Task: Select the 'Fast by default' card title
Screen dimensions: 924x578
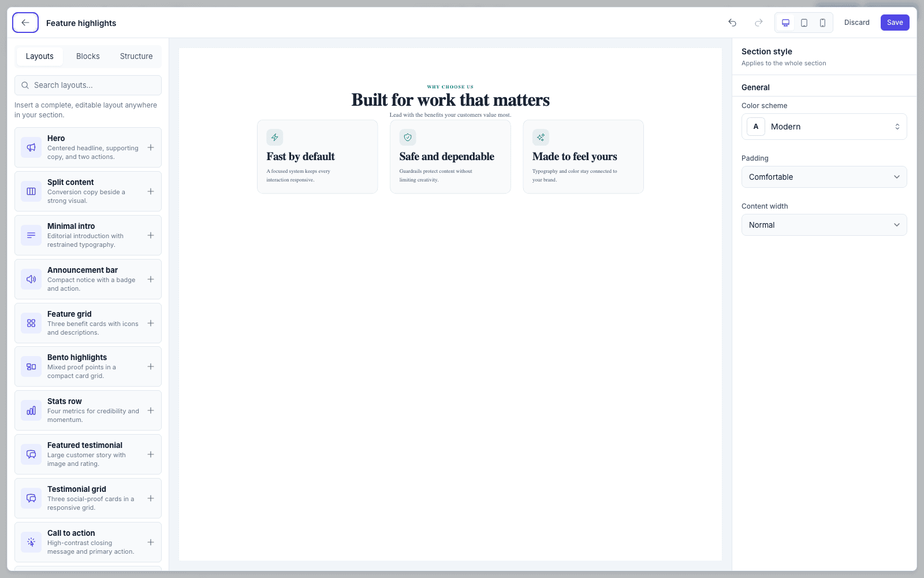Action: pos(301,157)
